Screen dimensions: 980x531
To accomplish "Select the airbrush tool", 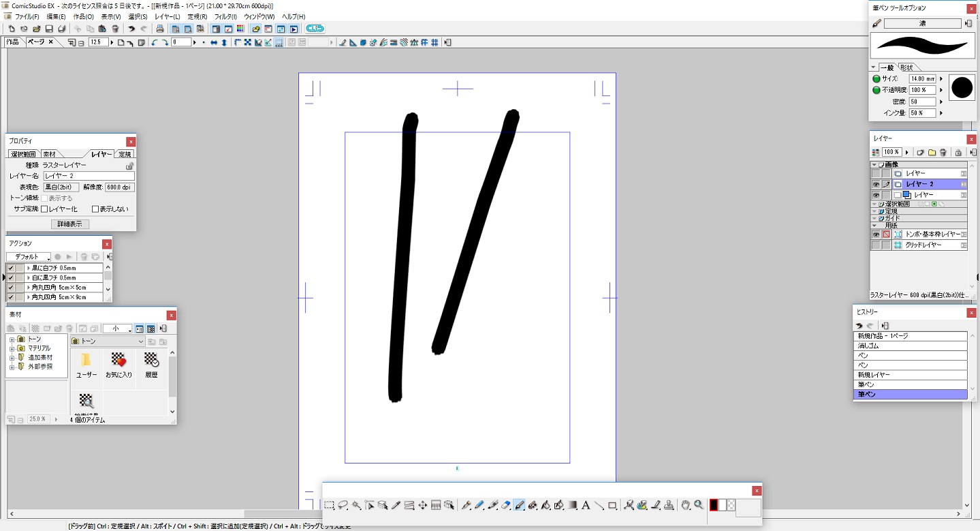I will pos(533,505).
